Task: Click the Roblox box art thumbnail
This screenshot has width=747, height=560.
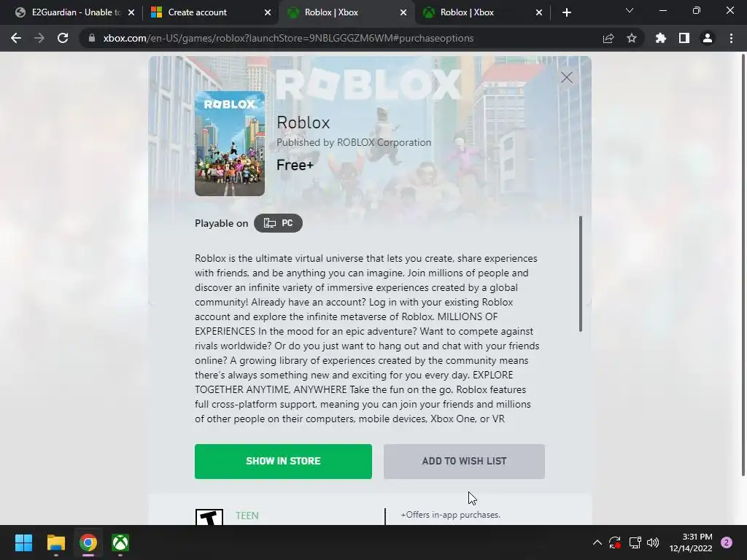Action: (x=230, y=144)
